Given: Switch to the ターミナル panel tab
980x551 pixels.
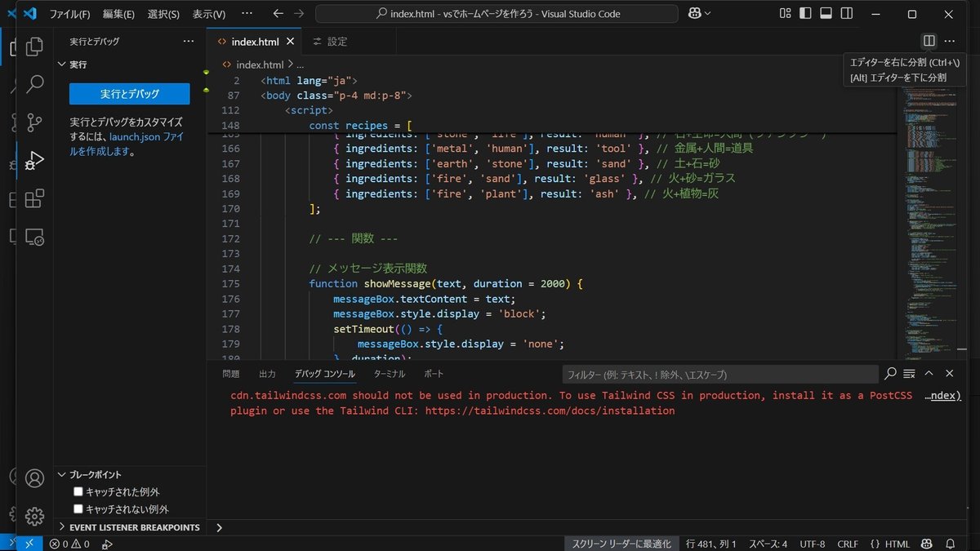Looking at the screenshot, I should 390,374.
